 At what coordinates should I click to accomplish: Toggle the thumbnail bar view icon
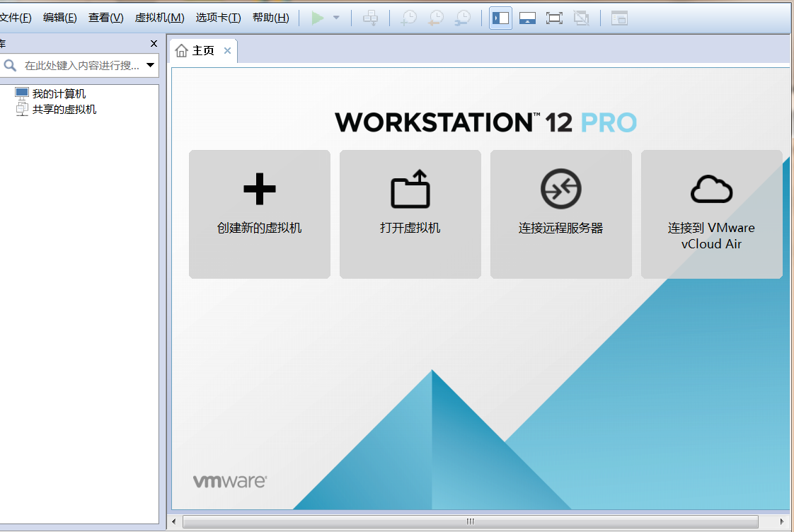[x=528, y=18]
